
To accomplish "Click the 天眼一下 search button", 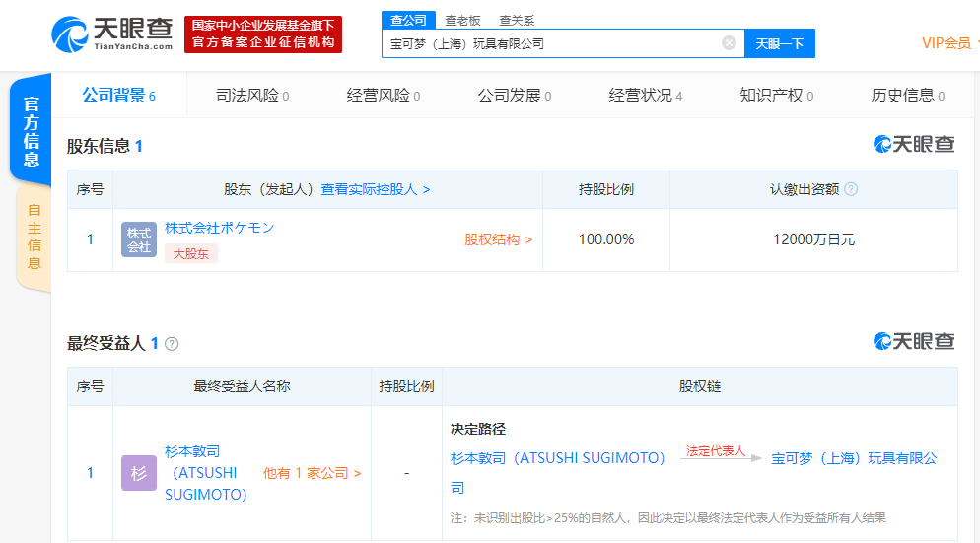I will click(x=780, y=43).
